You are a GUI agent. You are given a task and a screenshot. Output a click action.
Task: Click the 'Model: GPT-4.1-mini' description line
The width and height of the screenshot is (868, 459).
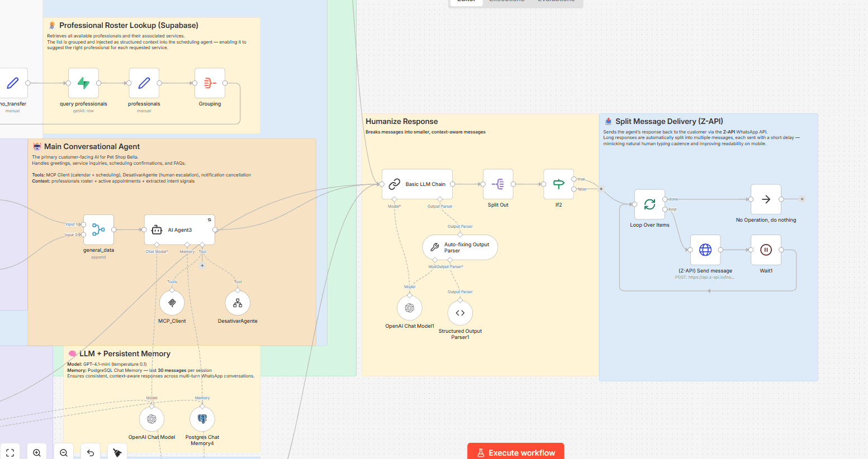107,364
